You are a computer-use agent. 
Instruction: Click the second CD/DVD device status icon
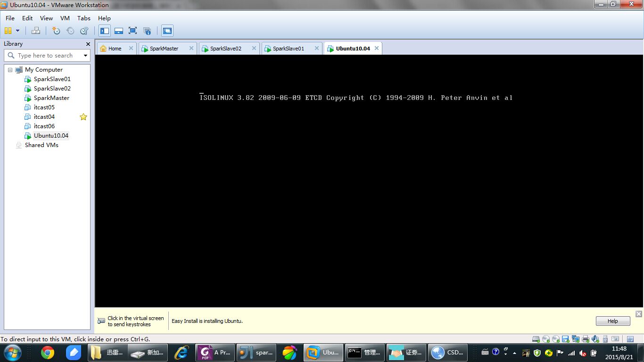point(555,339)
